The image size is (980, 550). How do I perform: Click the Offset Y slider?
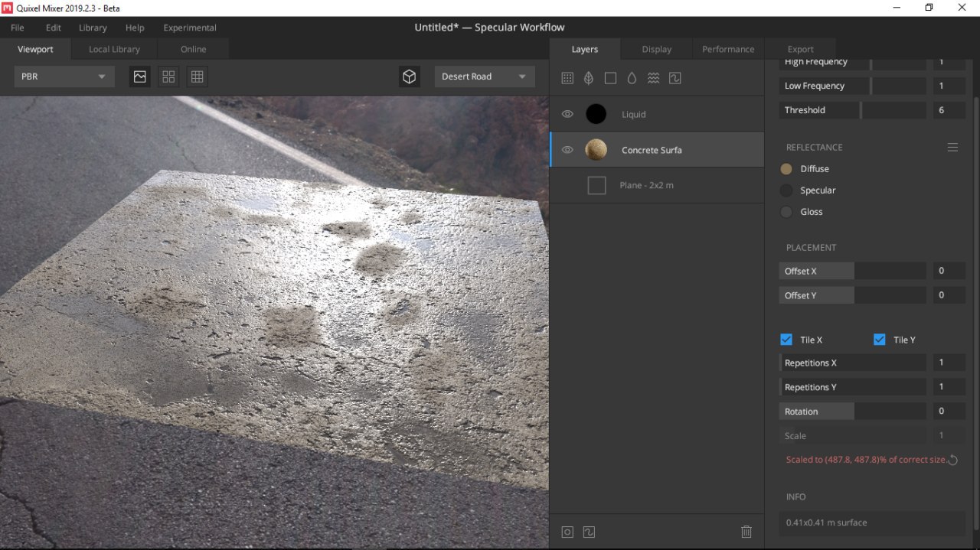point(853,295)
